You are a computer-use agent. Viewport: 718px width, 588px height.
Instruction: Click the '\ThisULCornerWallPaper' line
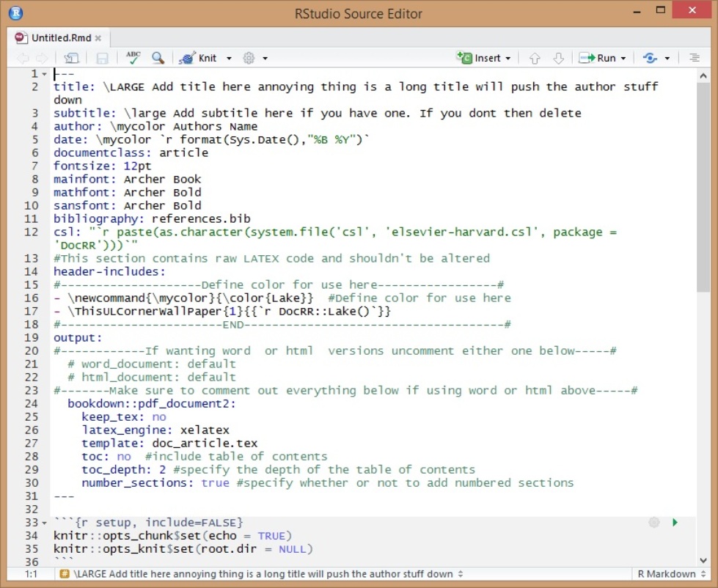click(222, 312)
